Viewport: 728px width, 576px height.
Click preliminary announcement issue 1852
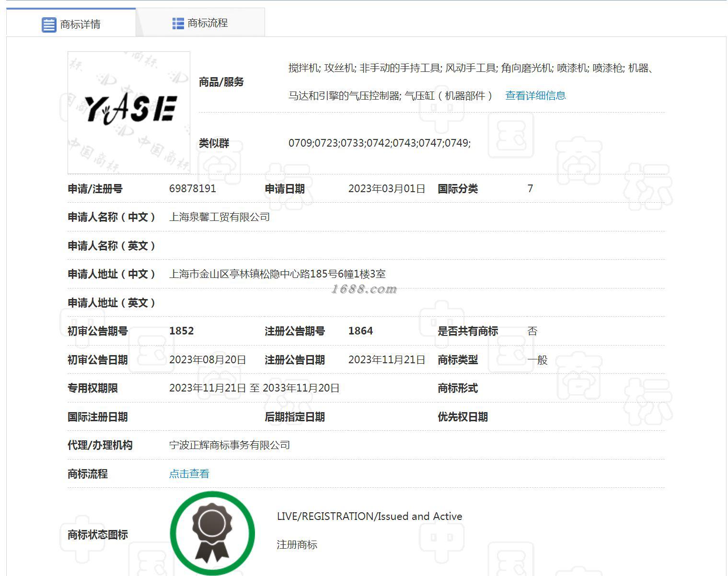182,331
